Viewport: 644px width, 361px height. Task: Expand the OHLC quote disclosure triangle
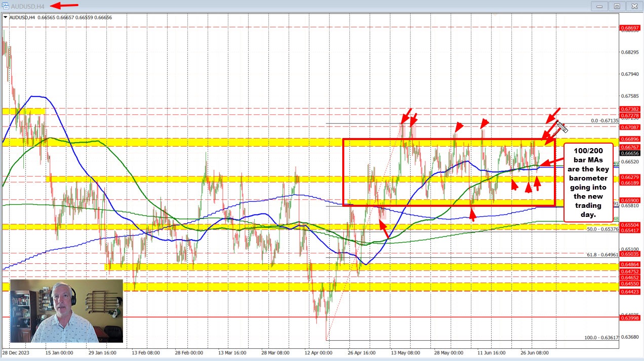coord(5,17)
